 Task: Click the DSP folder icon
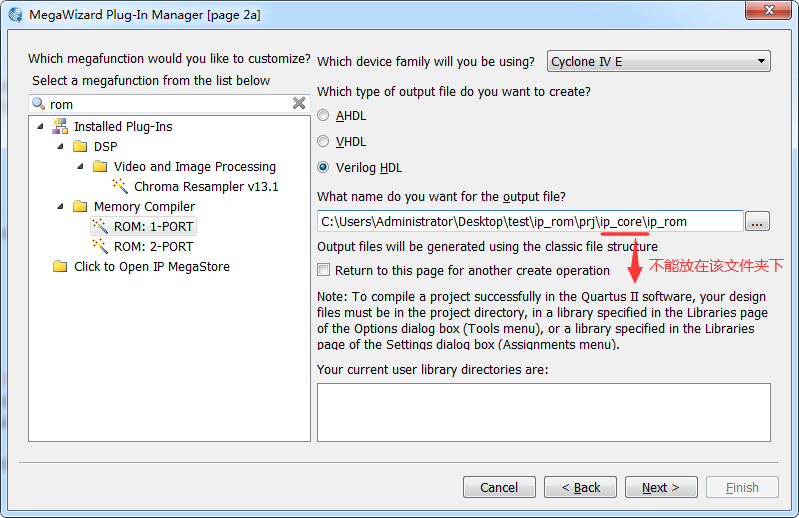(80, 147)
